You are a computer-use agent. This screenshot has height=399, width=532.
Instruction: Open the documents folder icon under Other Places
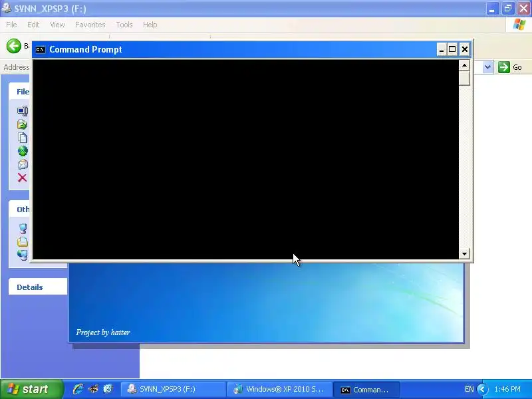(23, 241)
